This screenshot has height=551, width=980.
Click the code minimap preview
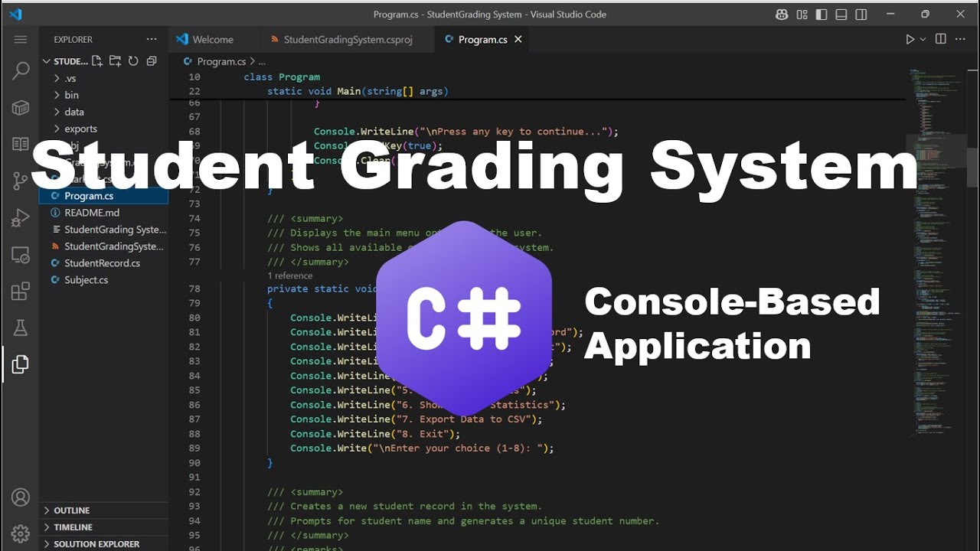click(938, 253)
